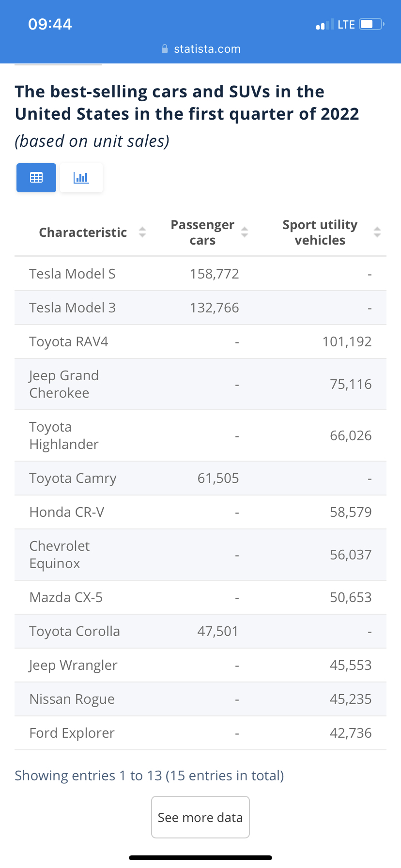
Task: Tap the cellular signal bars icon
Action: point(324,25)
